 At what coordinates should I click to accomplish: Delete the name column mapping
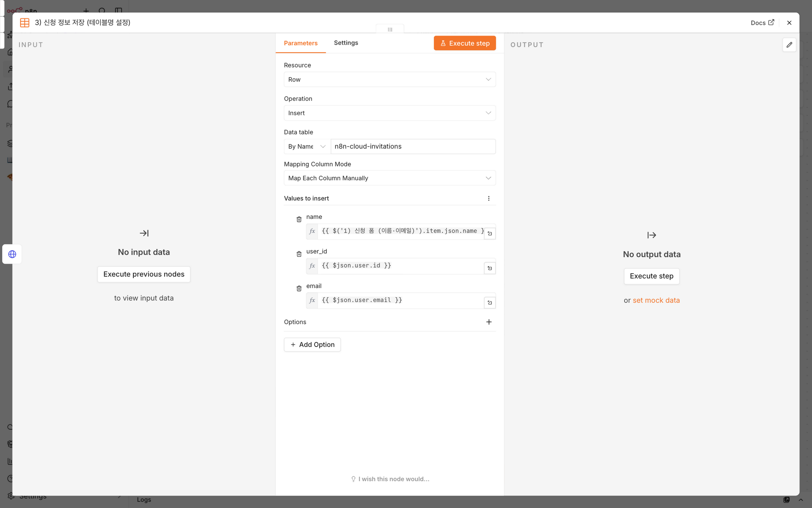tap(299, 219)
